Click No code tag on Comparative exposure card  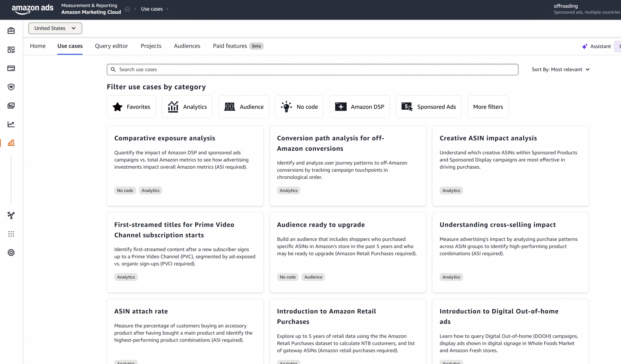[x=125, y=190]
